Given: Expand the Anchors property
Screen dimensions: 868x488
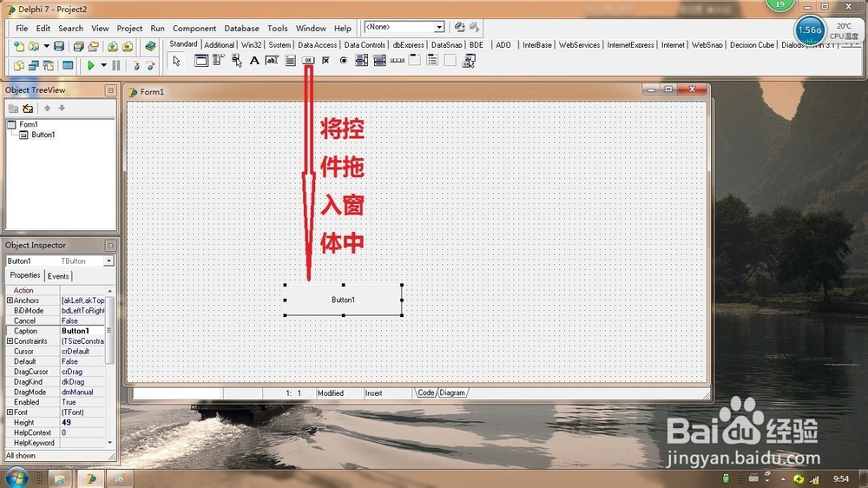Looking at the screenshot, I should click(x=10, y=300).
